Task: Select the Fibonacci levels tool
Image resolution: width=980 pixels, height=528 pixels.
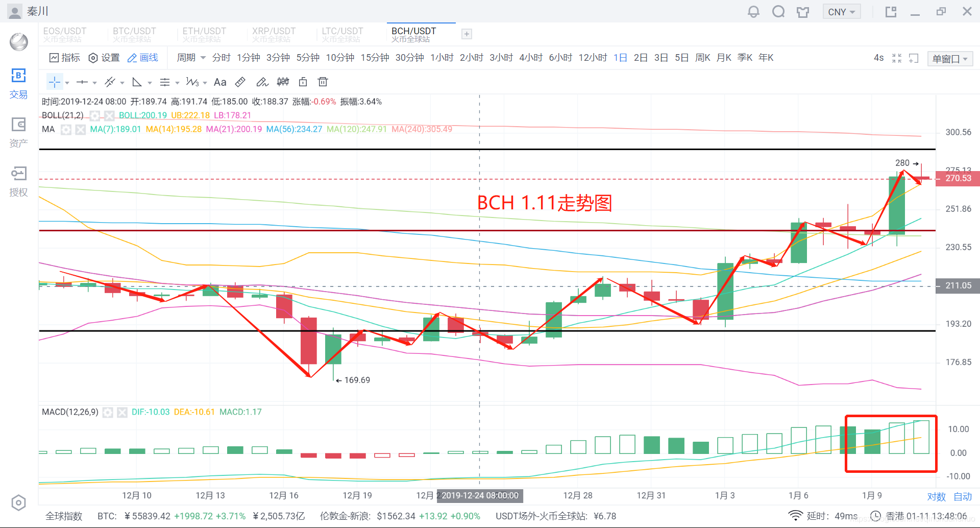Action: point(165,82)
